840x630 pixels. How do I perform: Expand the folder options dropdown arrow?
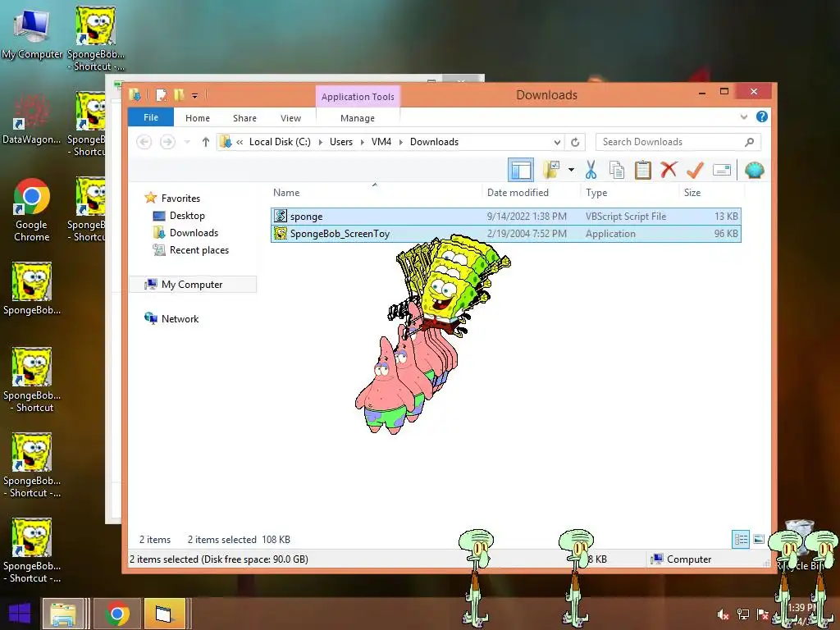pyautogui.click(x=571, y=171)
